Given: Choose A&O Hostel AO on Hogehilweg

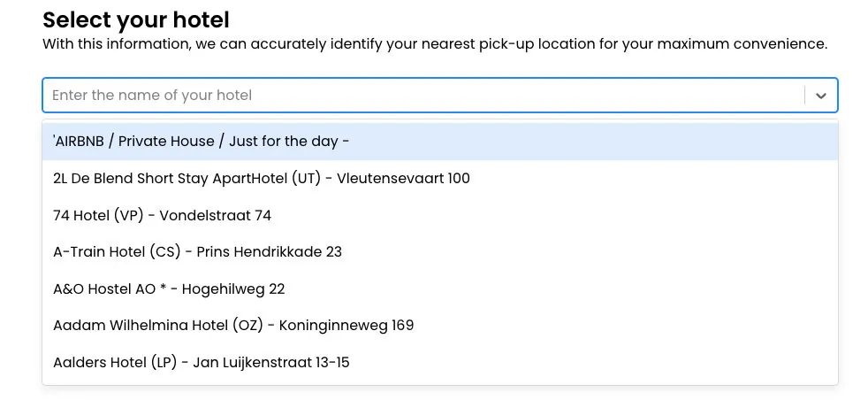Looking at the screenshot, I should coord(169,289).
